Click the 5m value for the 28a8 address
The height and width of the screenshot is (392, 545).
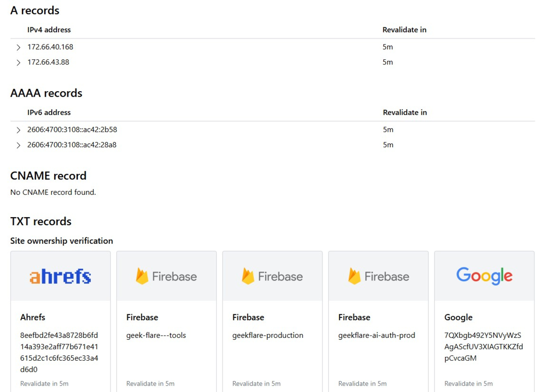point(388,145)
